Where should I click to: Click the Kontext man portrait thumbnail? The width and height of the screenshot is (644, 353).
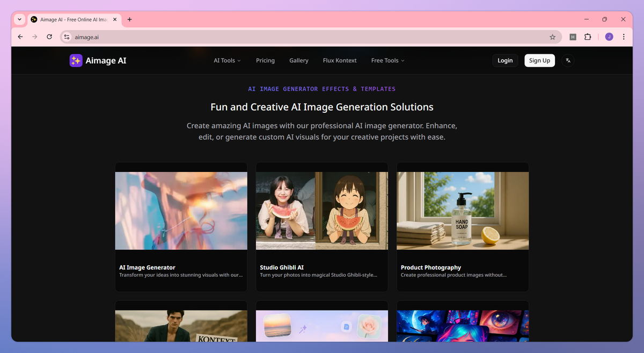tap(181, 326)
